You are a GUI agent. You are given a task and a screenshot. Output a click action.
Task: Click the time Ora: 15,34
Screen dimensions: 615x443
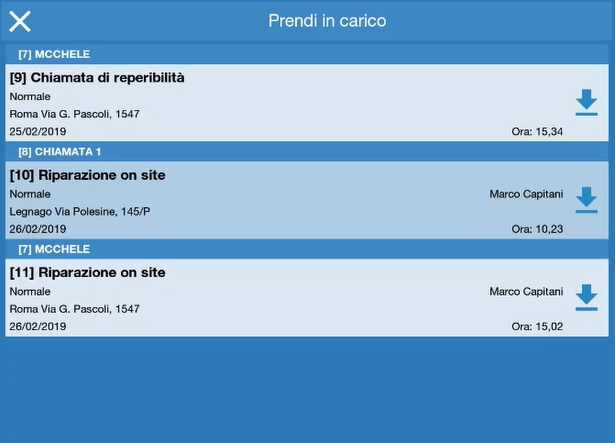click(x=537, y=131)
